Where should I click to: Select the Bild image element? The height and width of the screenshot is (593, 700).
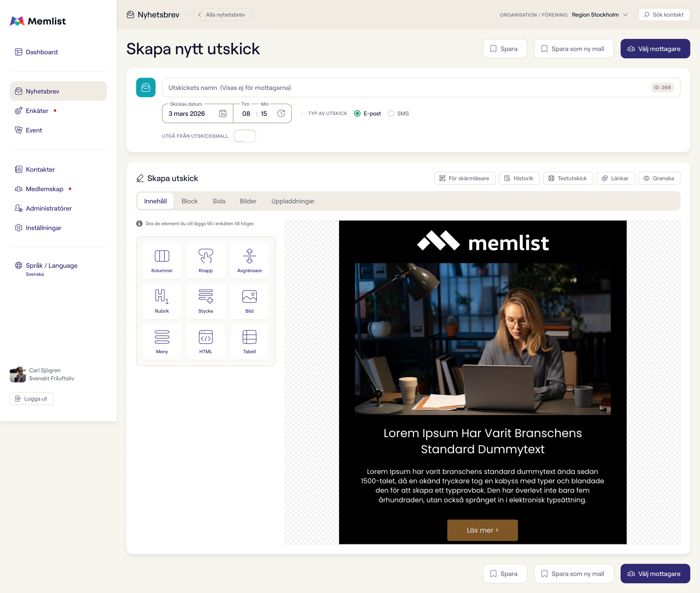pyautogui.click(x=249, y=301)
